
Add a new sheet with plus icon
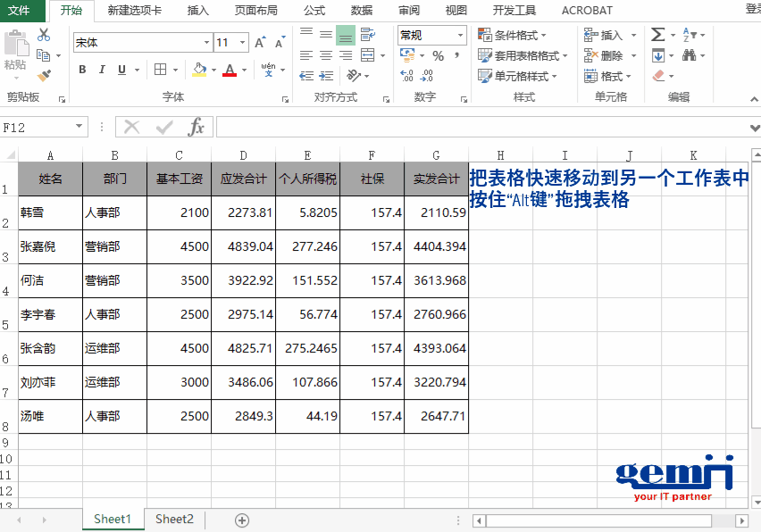(x=241, y=520)
